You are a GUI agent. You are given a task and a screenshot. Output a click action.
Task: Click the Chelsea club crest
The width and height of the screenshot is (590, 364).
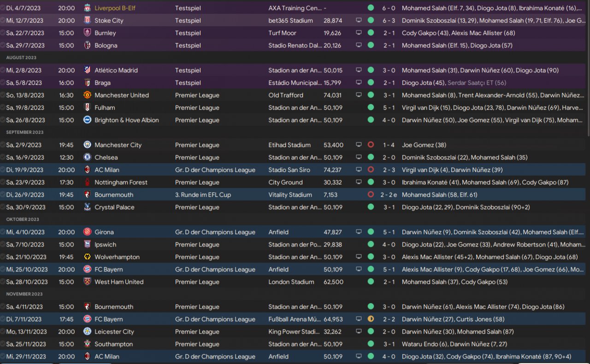tap(87, 158)
